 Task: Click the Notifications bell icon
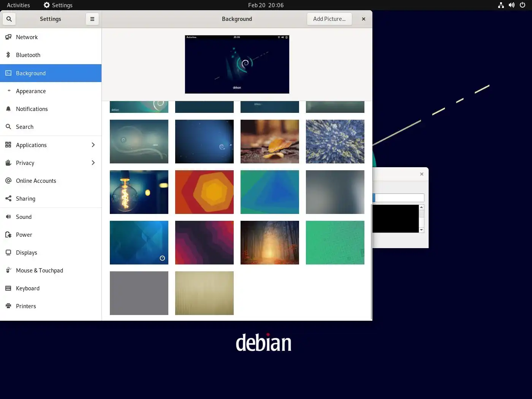point(8,109)
